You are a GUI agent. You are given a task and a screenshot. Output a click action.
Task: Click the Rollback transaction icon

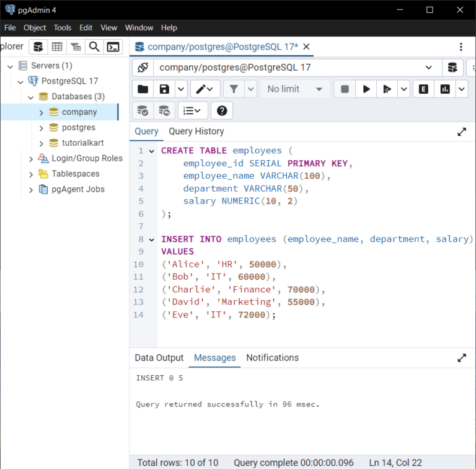[164, 110]
